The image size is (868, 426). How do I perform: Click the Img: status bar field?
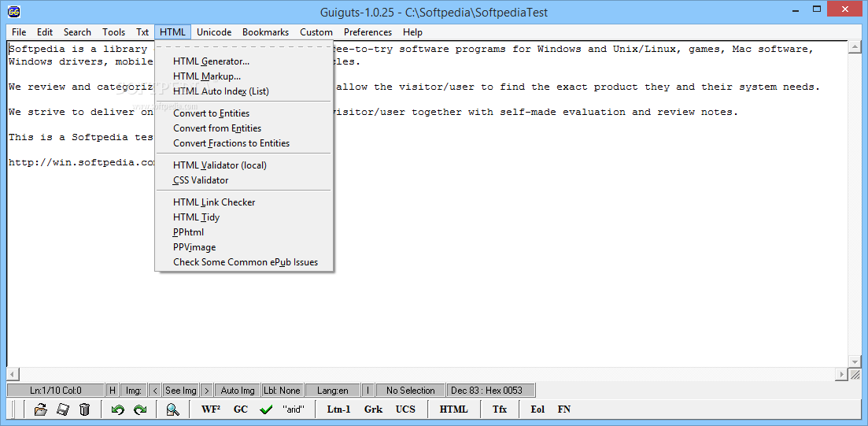click(134, 391)
